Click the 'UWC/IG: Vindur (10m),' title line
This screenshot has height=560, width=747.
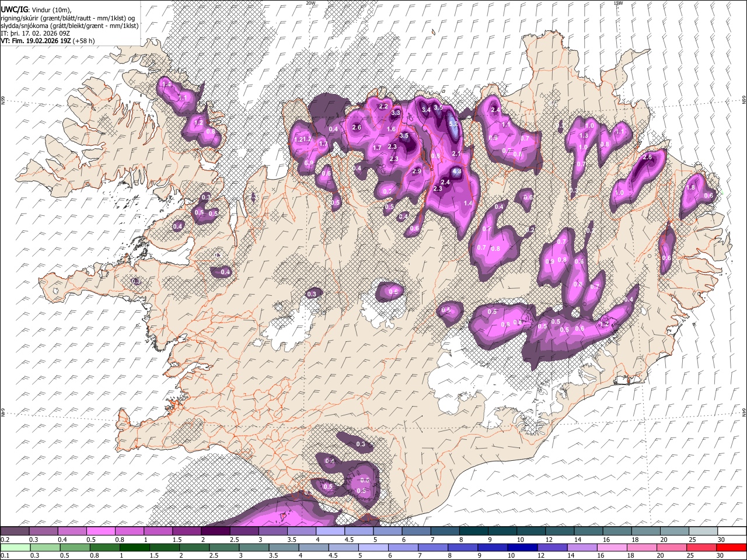coord(36,9)
